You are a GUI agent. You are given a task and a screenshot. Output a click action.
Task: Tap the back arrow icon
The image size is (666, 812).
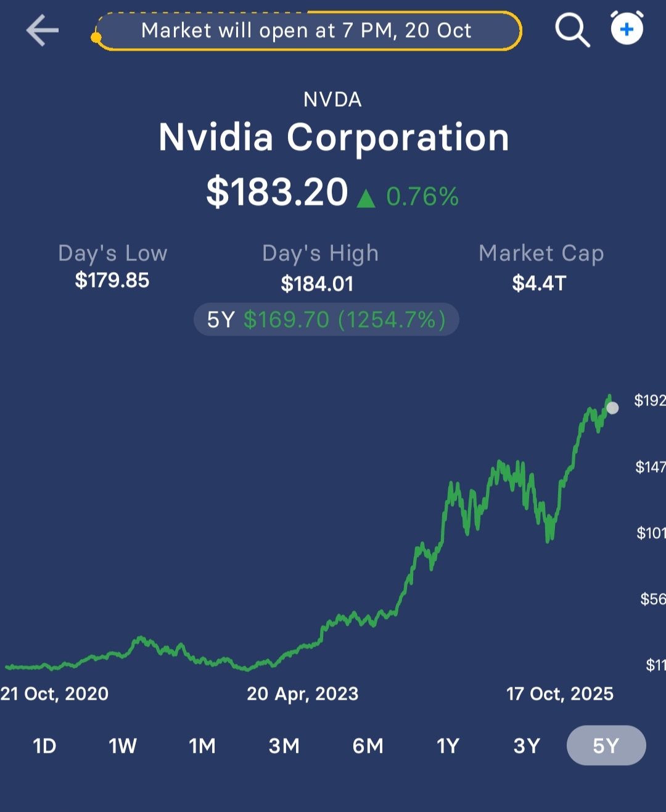(42, 30)
